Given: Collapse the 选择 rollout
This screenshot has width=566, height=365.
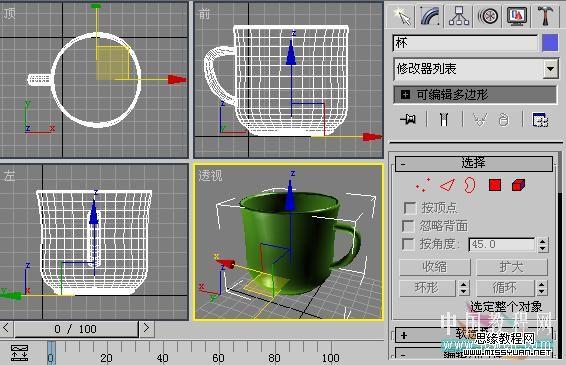Looking at the screenshot, I should (x=474, y=163).
